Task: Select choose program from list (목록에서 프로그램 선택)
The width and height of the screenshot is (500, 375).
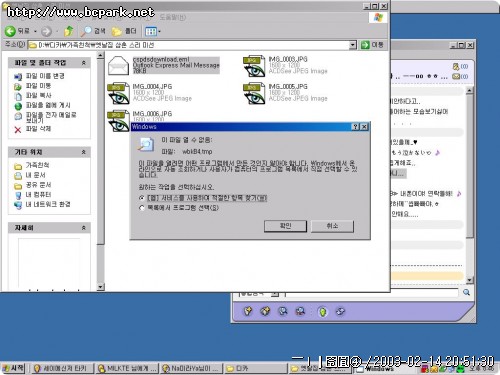Action: pos(142,208)
